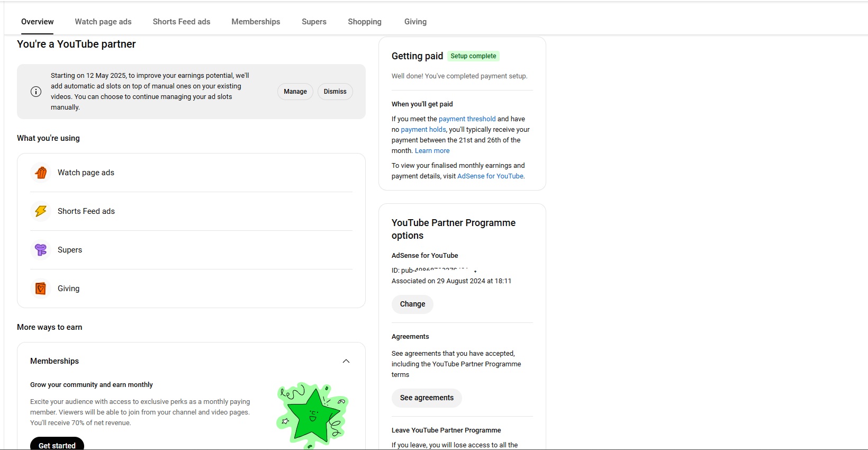Image resolution: width=868 pixels, height=450 pixels.
Task: Click the 'When you'll get paid' subheading
Action: click(422, 104)
